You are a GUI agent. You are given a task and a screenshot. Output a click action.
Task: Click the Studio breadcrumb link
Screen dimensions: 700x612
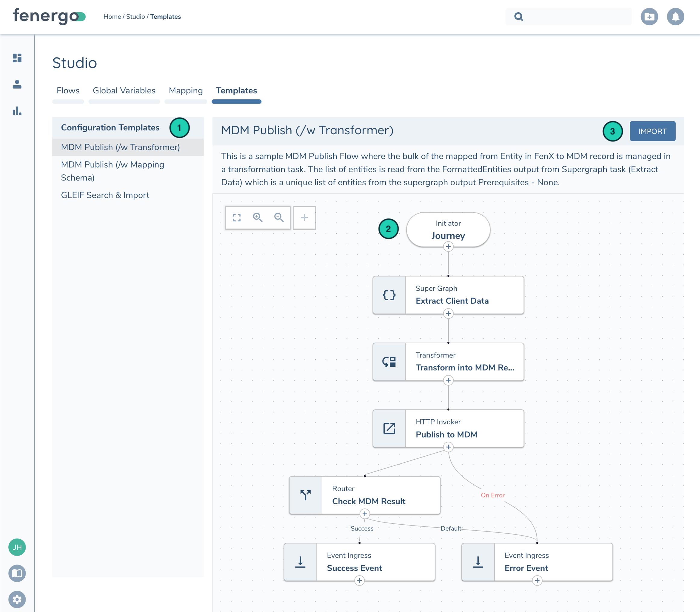(x=136, y=17)
